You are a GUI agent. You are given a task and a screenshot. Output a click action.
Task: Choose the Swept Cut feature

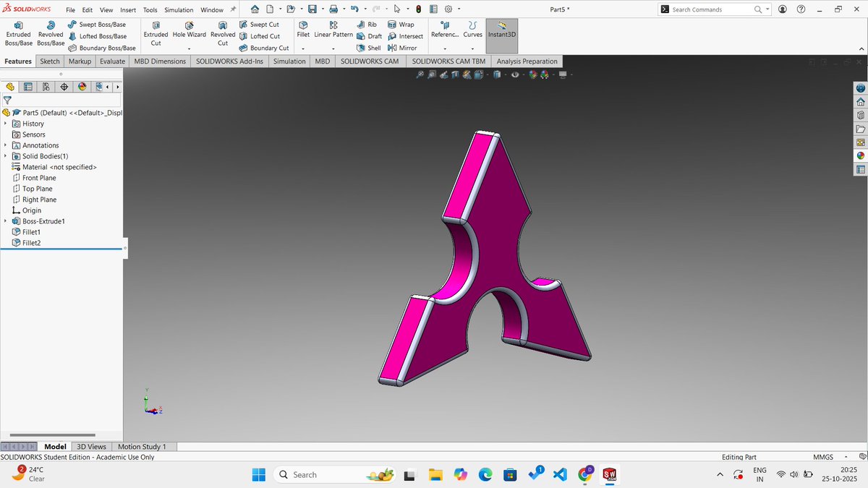[259, 25]
